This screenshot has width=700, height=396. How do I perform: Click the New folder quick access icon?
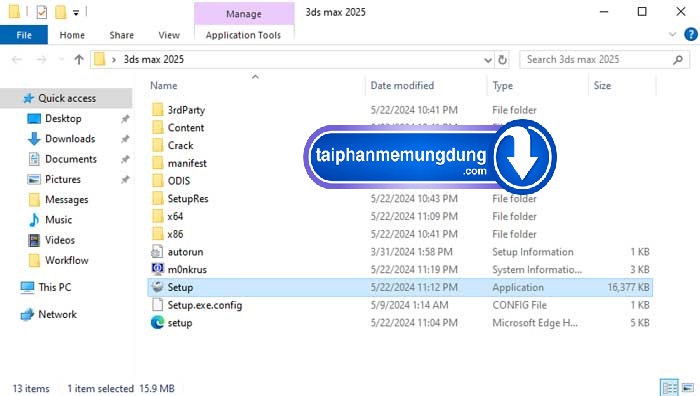(60, 12)
